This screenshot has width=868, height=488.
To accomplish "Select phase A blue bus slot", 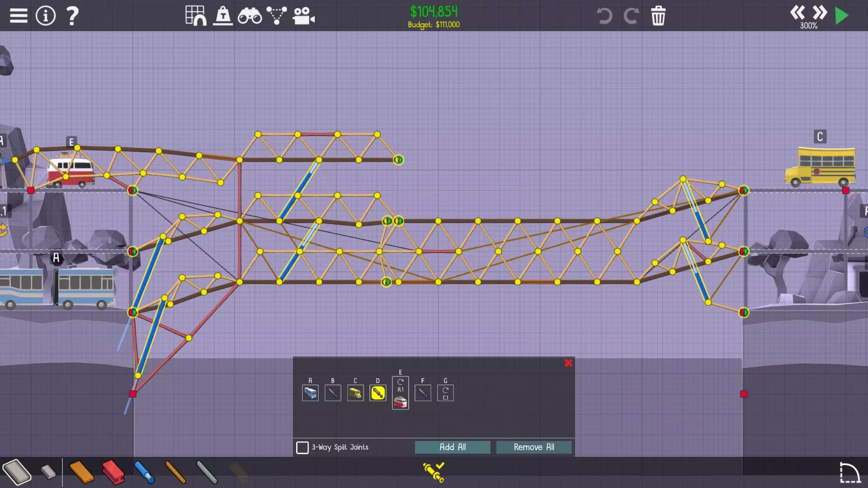I will (x=310, y=393).
